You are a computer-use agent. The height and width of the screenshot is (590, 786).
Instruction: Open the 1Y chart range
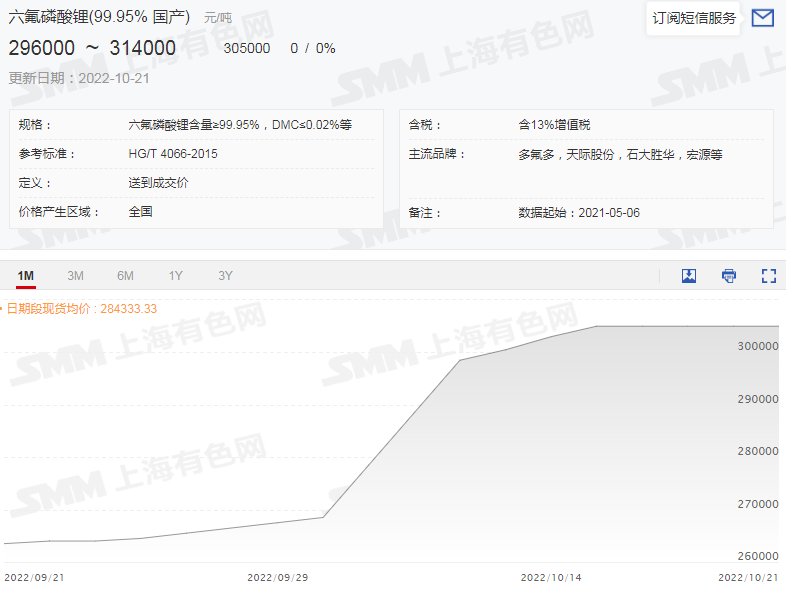click(x=175, y=276)
